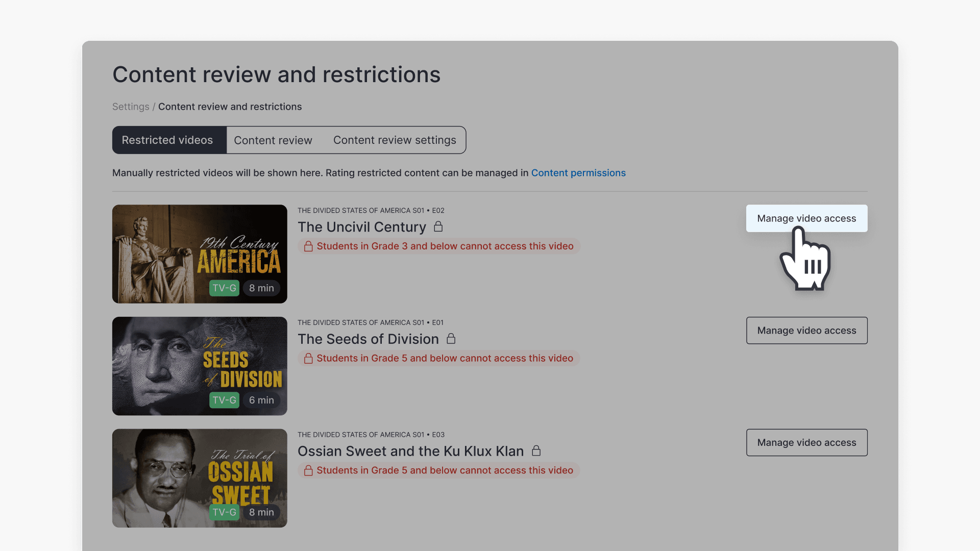980x551 pixels.
Task: Open Content permissions link
Action: [578, 172]
